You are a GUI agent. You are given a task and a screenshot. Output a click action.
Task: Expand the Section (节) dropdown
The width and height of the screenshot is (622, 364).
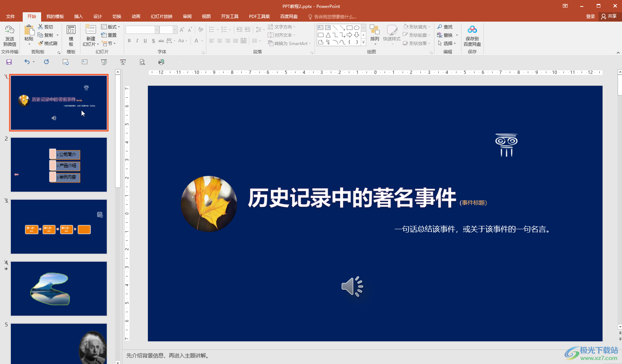[x=109, y=43]
